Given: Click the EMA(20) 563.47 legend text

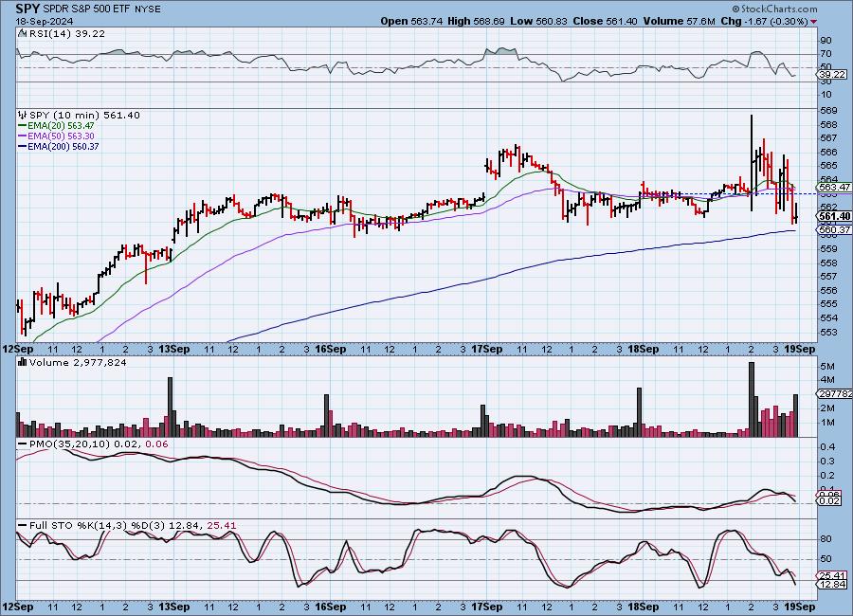Looking at the screenshot, I should tap(61, 126).
